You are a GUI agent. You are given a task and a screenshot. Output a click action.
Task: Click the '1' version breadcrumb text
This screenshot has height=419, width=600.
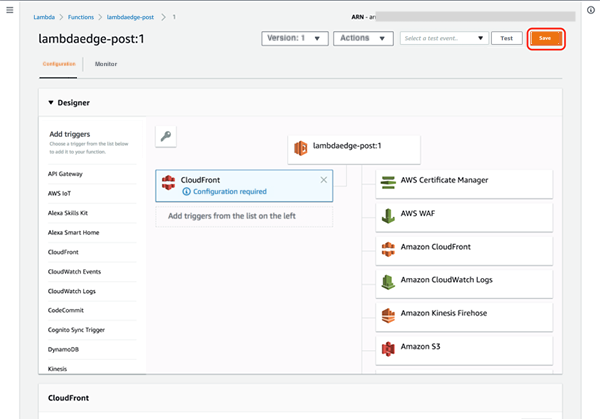point(174,17)
